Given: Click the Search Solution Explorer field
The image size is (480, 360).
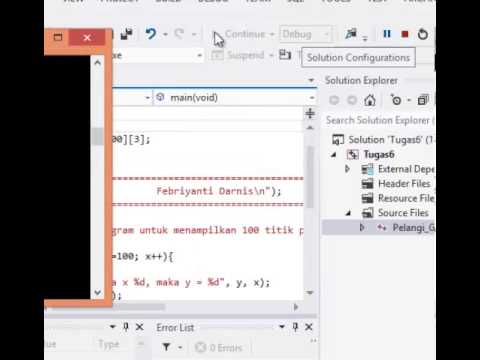Looking at the screenshot, I should point(380,120).
